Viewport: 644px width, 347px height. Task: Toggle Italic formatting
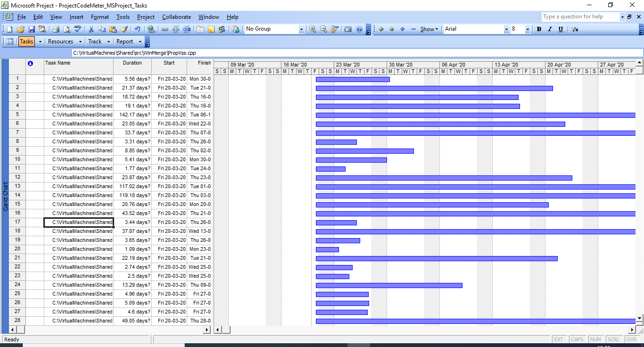(550, 29)
